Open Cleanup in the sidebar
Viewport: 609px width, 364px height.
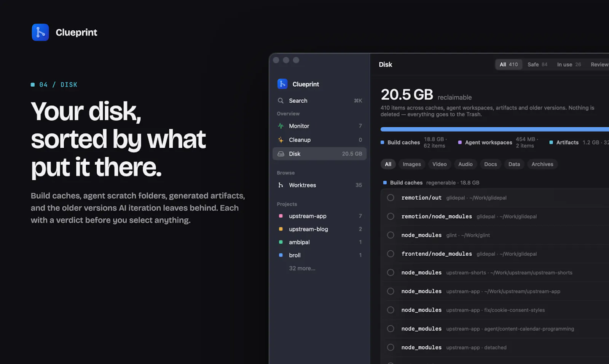point(320,140)
